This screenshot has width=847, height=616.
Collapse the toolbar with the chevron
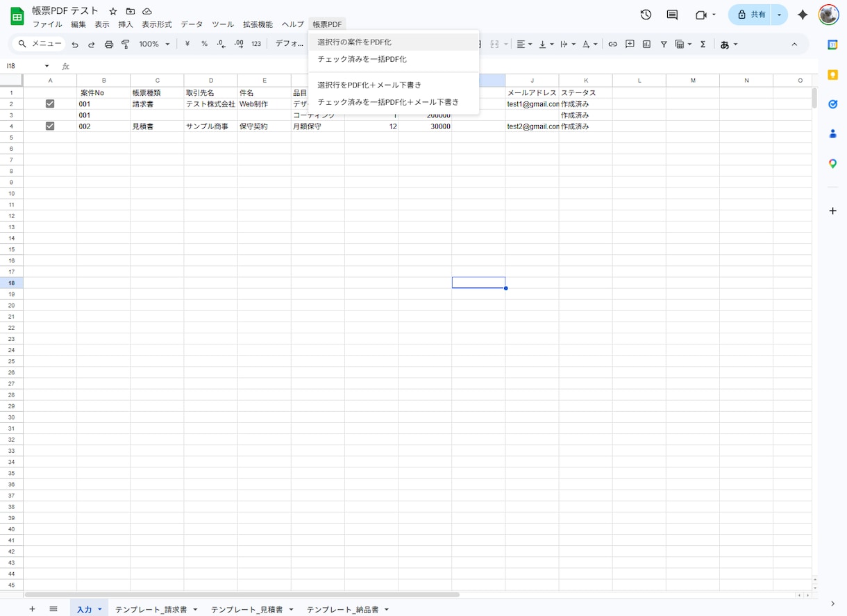pos(794,44)
